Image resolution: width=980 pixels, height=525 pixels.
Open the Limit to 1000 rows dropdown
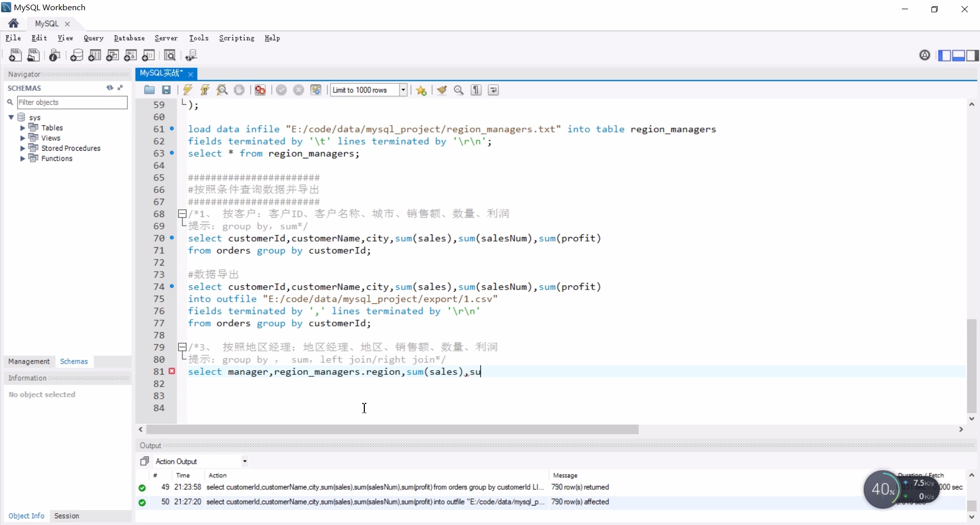coord(403,90)
